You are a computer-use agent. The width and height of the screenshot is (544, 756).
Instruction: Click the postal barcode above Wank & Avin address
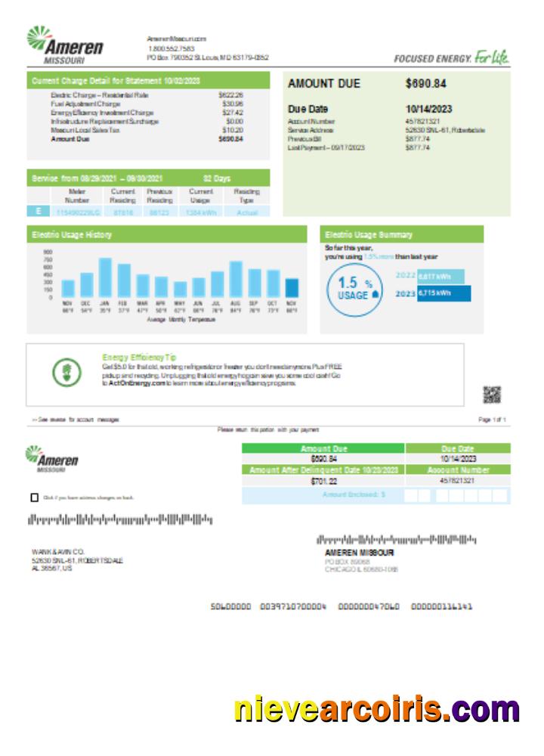pos(120,520)
